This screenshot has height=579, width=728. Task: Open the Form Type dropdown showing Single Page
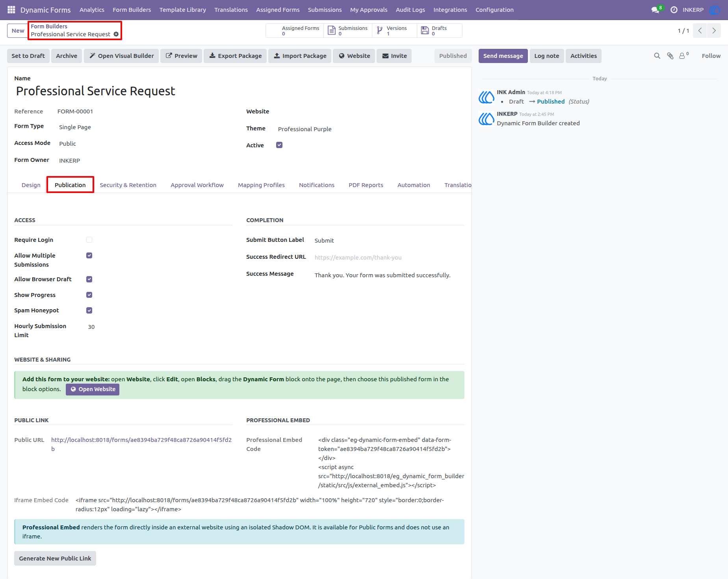pyautogui.click(x=145, y=127)
